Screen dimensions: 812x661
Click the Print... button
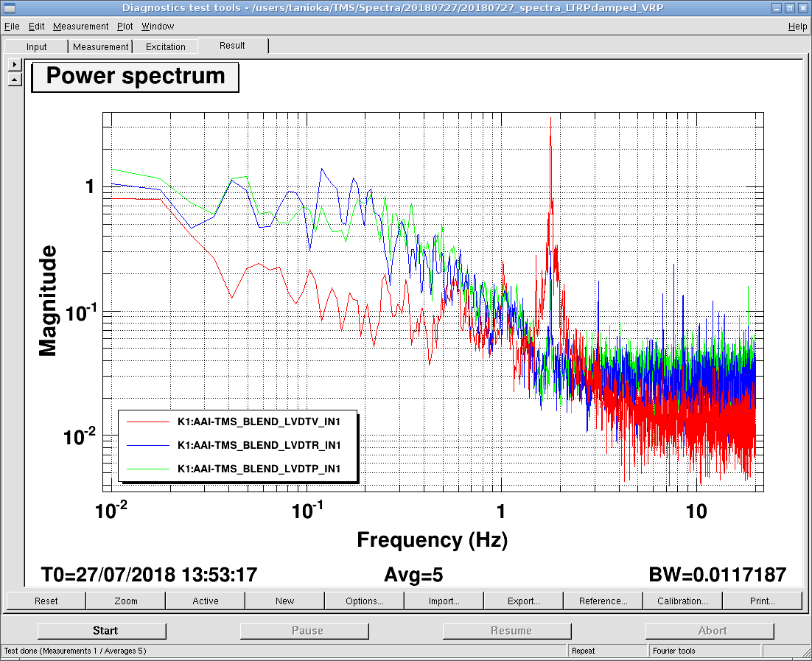click(762, 601)
